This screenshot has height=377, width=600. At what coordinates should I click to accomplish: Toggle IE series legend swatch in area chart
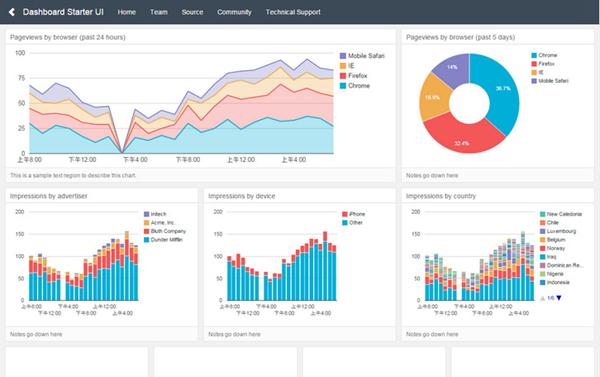tap(343, 66)
